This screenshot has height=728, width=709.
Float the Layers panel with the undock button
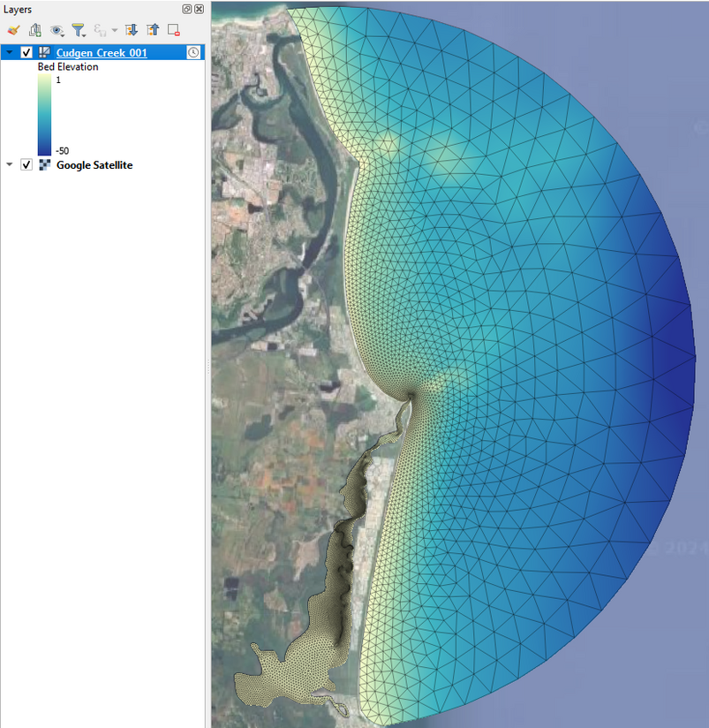[187, 9]
